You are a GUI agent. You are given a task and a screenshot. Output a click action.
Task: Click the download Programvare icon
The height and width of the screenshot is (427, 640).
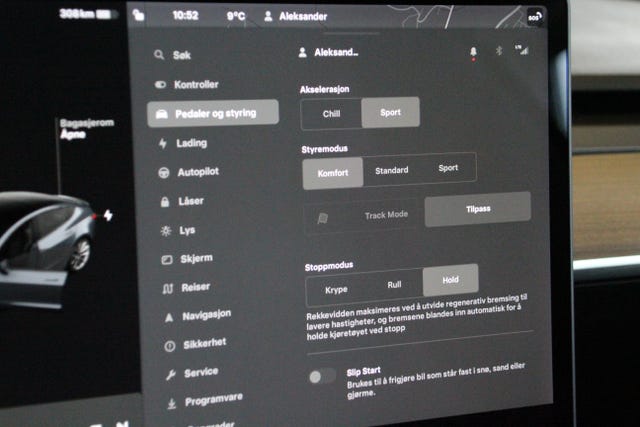[x=172, y=404]
